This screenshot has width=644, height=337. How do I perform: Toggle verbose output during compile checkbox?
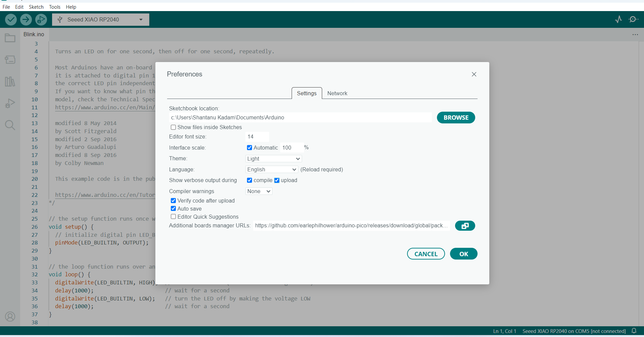249,180
